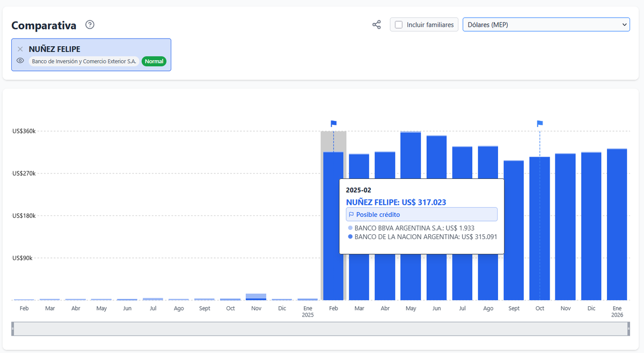
Task: Click the US$90k axis label
Action: 23,258
